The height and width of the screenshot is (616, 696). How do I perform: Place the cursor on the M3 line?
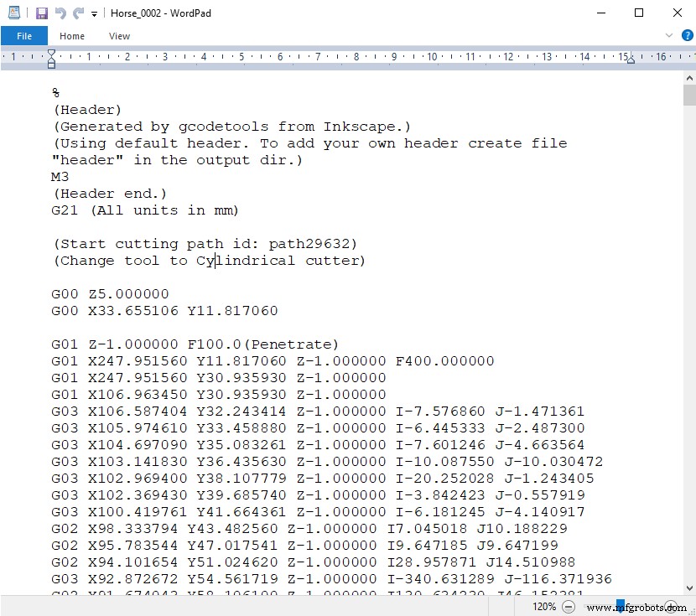(x=60, y=177)
